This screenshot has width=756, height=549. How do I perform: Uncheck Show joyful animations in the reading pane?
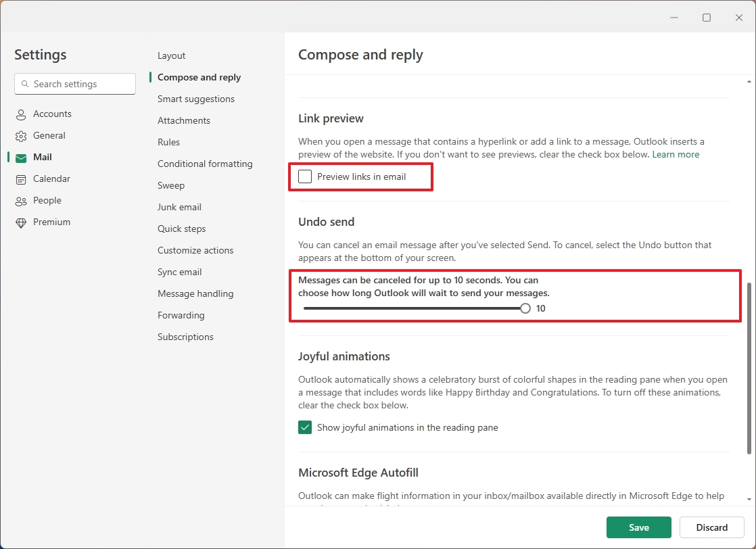(305, 427)
